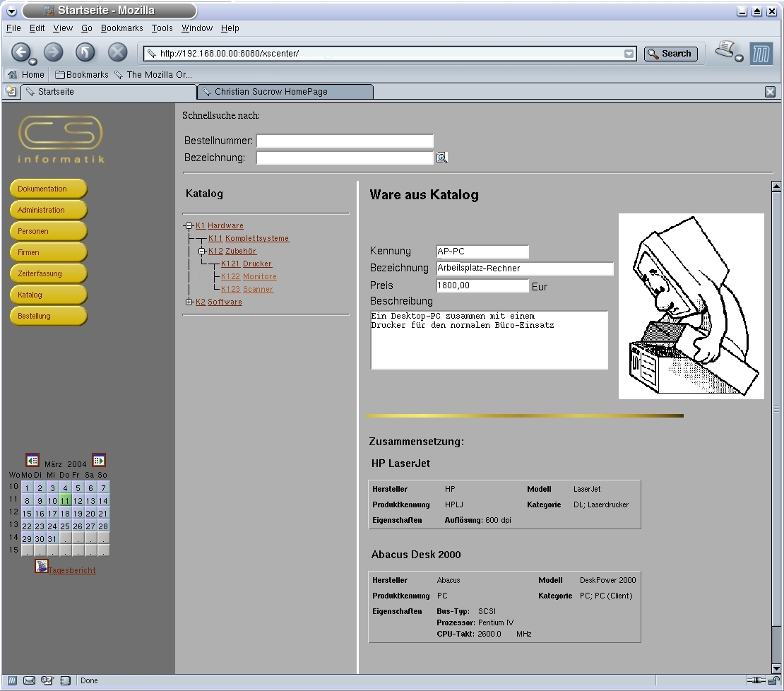Screen dimensions: 784x691
Task: Open the Go menu
Action: point(86,28)
